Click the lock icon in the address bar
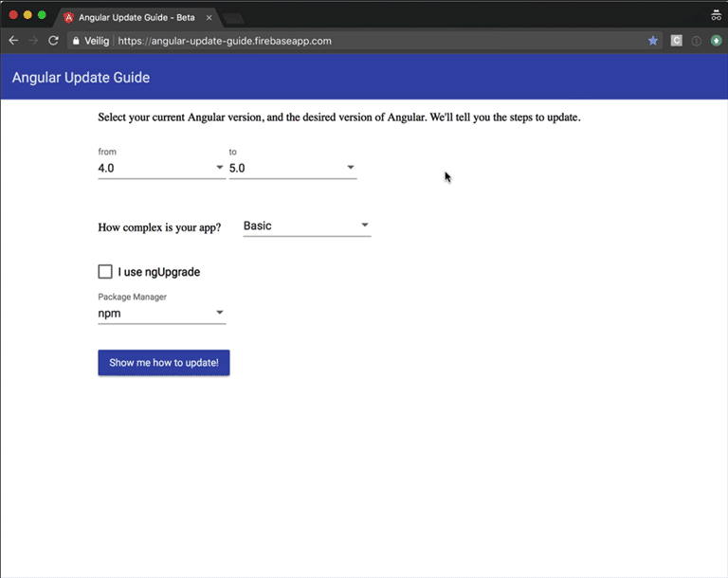728x578 pixels. (x=76, y=41)
